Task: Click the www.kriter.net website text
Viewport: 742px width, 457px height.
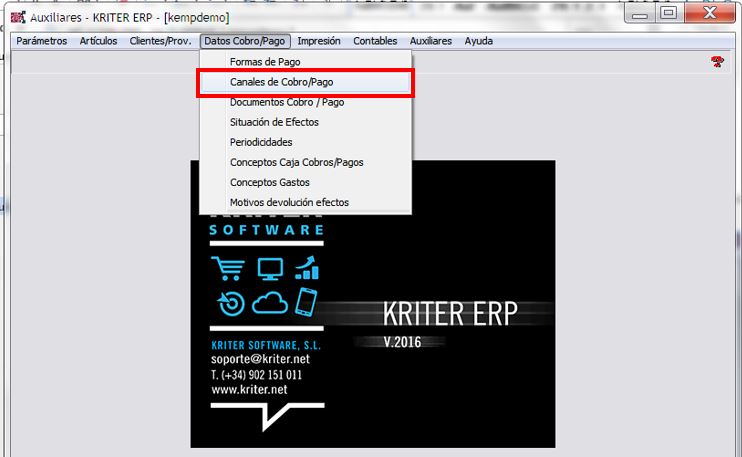Action: point(249,390)
